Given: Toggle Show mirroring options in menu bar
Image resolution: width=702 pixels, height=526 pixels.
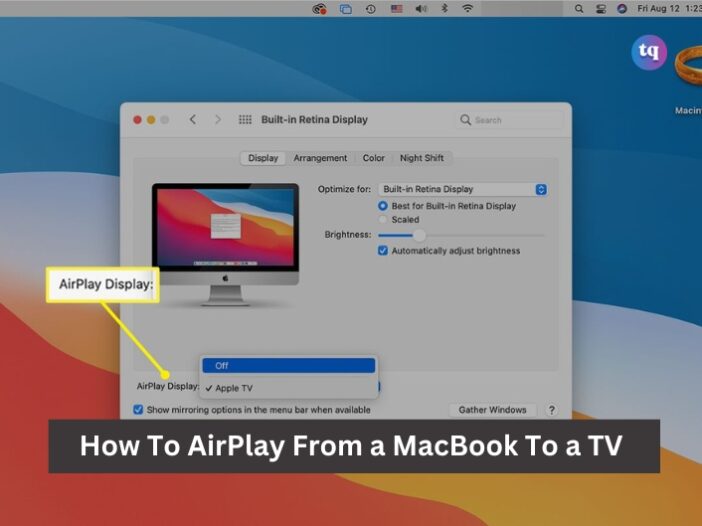Looking at the screenshot, I should [138, 410].
